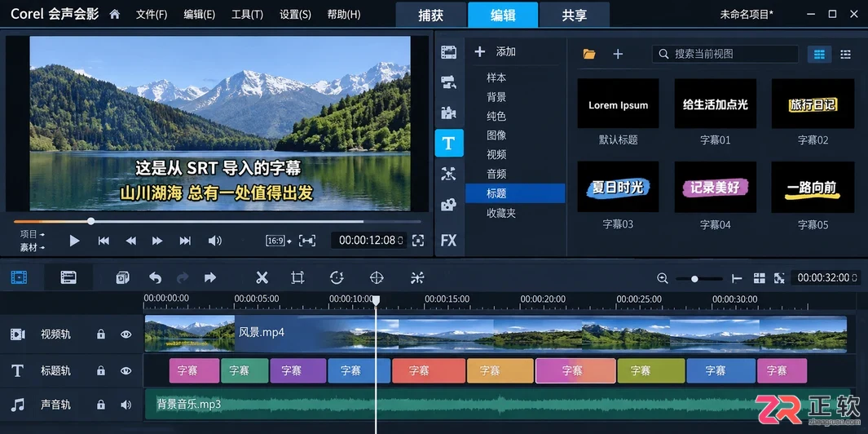Viewport: 868px width, 434px height.
Task: Switch to timeline view icon
Action: click(68, 277)
